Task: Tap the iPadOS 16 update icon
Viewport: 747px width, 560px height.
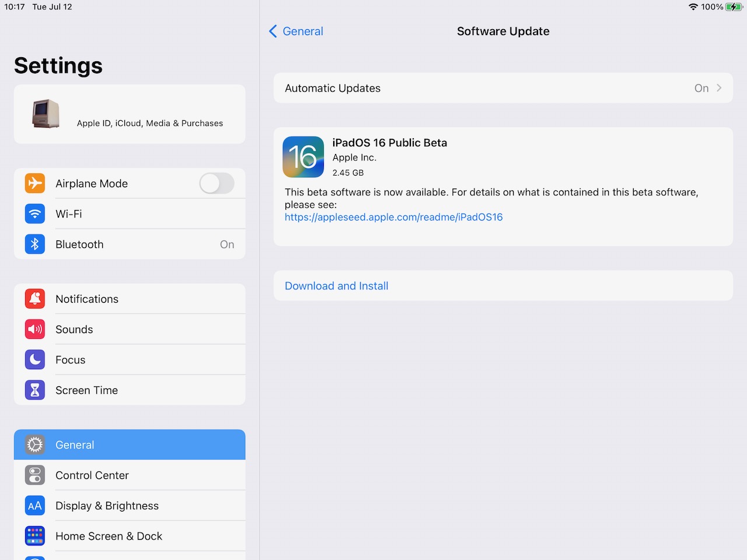Action: [x=303, y=157]
